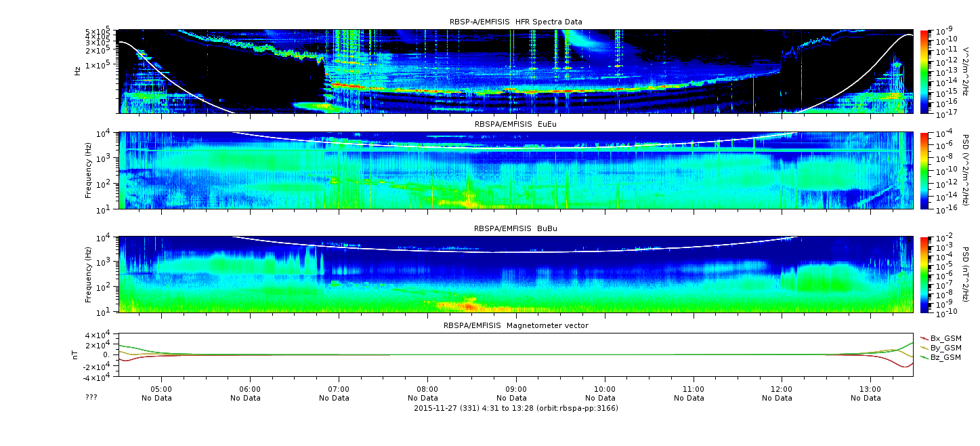Viewport: 980px width, 446px height.
Task: Click the 2015-11-27 date range footer text
Action: tap(515, 408)
